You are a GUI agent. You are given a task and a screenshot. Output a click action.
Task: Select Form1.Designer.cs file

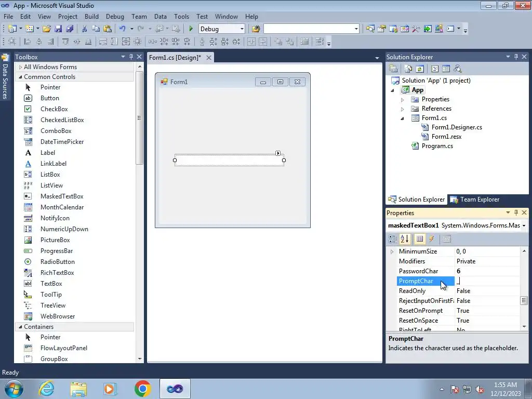click(x=457, y=127)
